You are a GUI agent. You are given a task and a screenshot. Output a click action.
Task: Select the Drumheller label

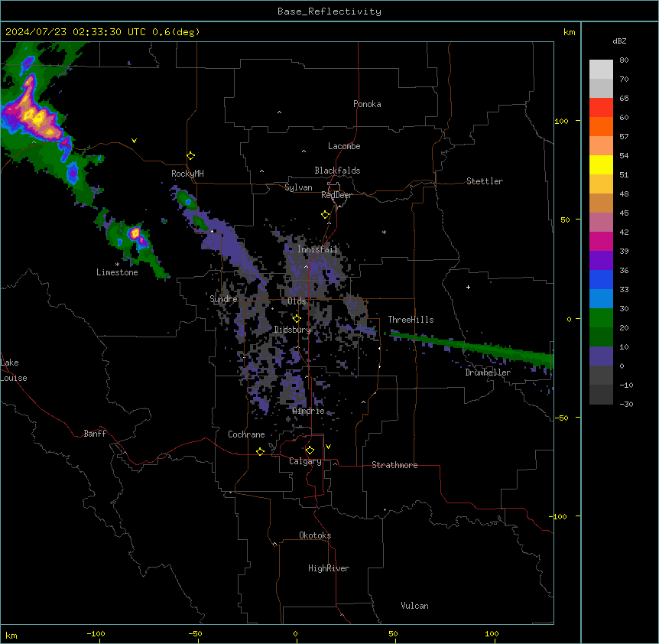tap(488, 372)
